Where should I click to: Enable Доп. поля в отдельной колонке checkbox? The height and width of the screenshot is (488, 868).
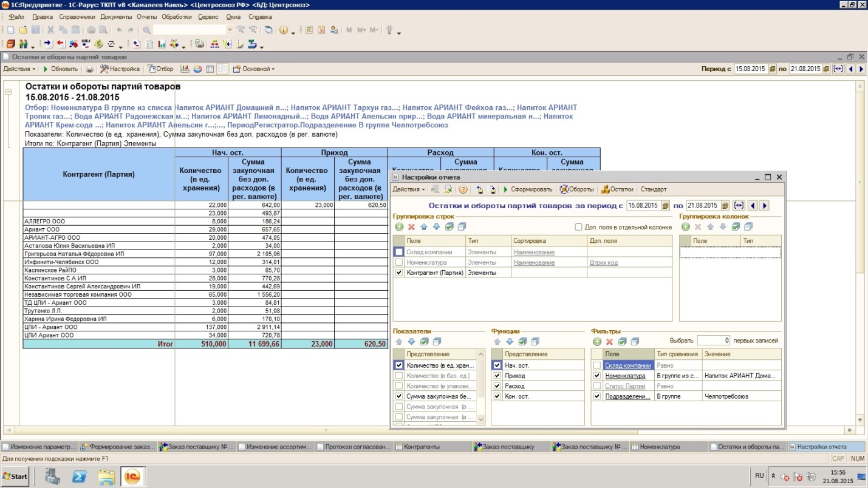tap(578, 227)
